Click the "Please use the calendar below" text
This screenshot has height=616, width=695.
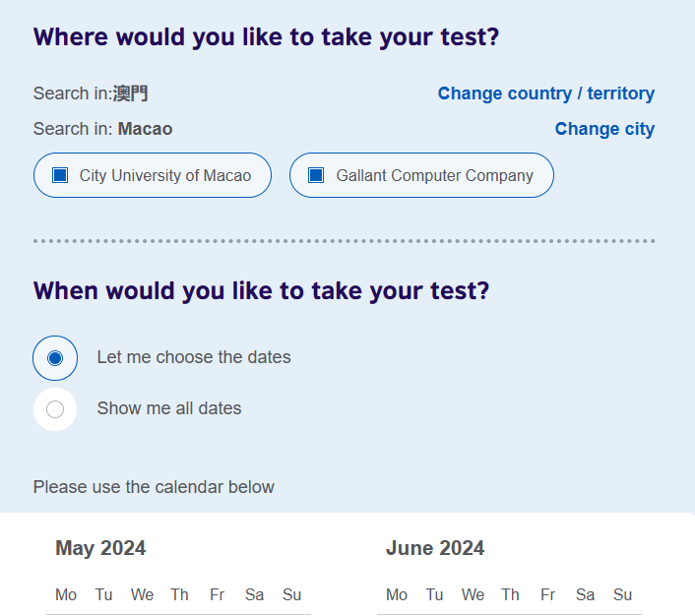tap(154, 487)
